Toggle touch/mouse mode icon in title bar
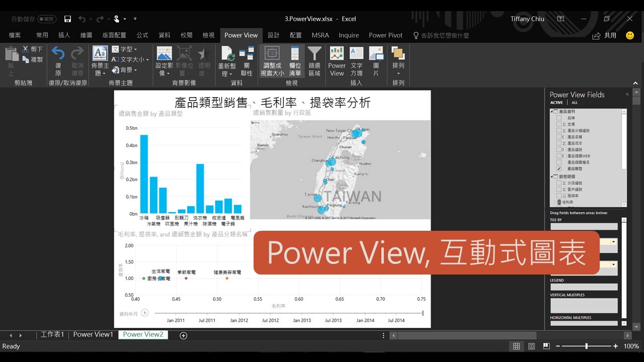The height and width of the screenshot is (362, 644). (117, 19)
